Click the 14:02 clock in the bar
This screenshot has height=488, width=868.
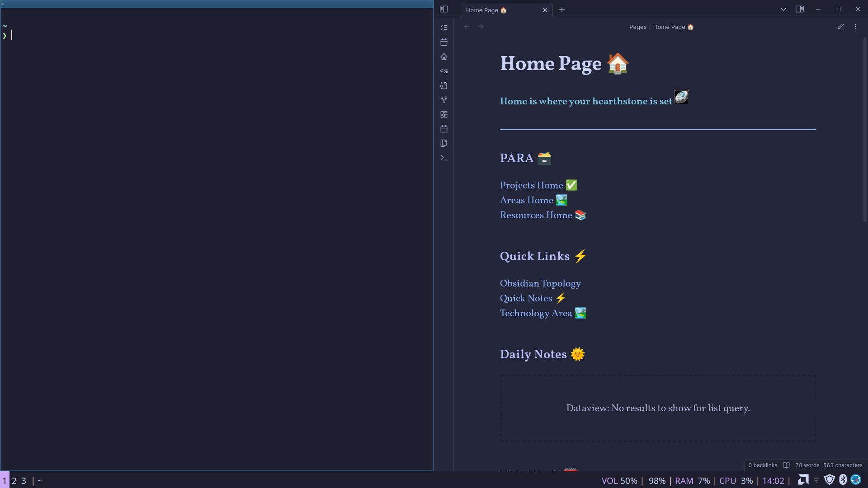point(773,481)
